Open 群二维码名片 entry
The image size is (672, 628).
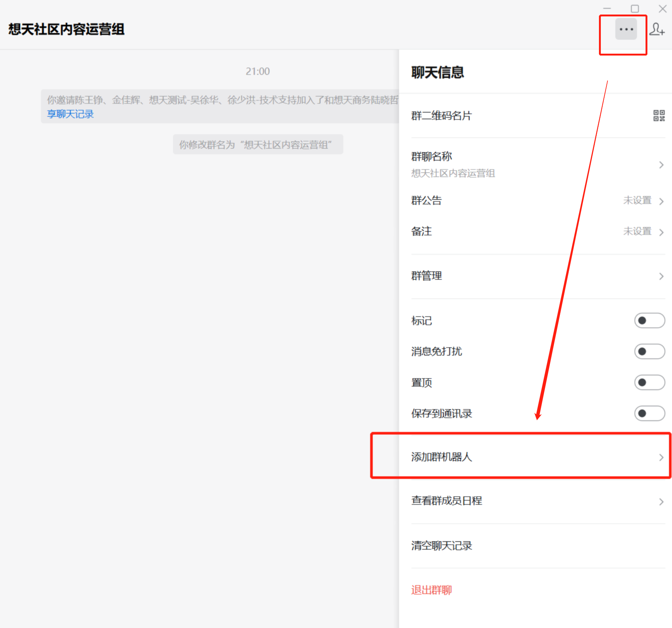[538, 116]
